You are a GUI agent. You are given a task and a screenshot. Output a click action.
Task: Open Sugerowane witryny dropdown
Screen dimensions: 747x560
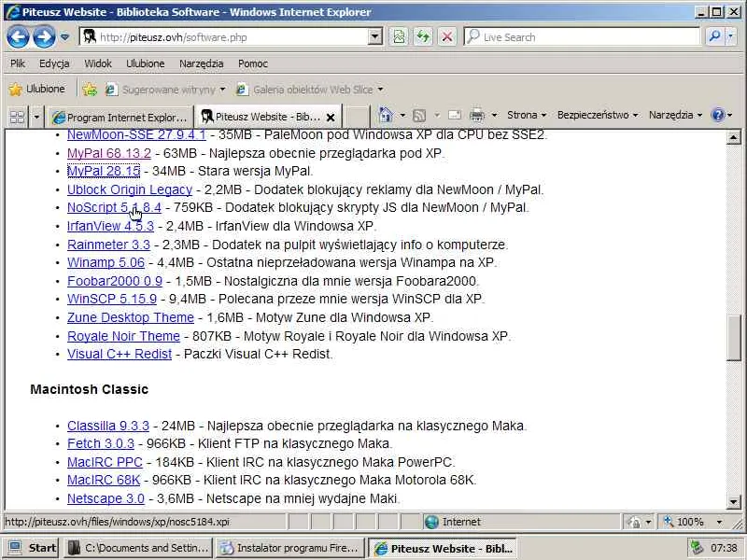pos(165,89)
